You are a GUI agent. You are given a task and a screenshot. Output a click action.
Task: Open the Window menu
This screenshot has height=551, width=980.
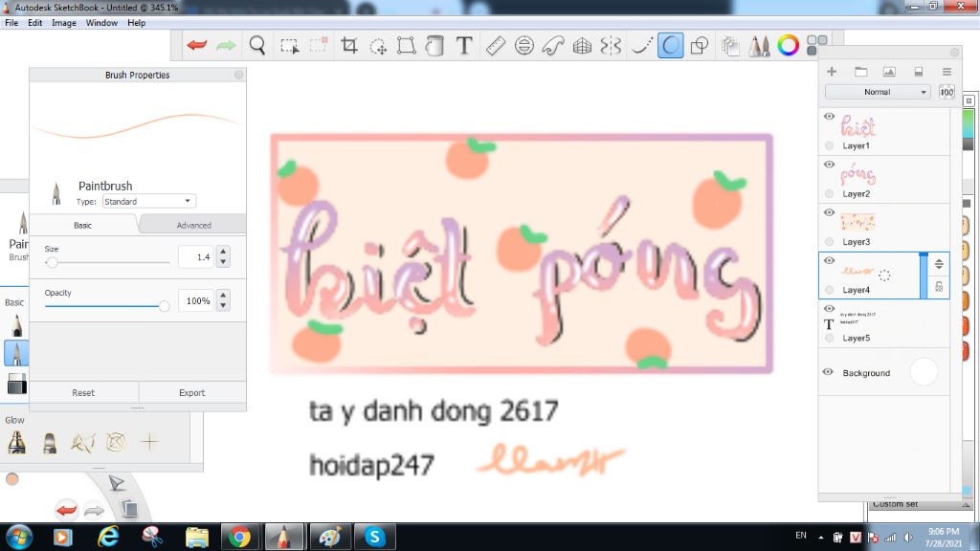coord(101,23)
